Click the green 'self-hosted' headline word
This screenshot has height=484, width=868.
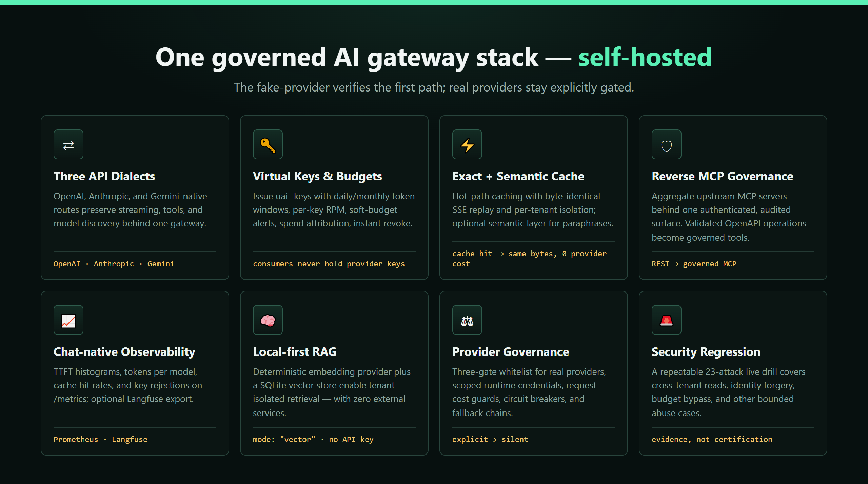point(645,57)
